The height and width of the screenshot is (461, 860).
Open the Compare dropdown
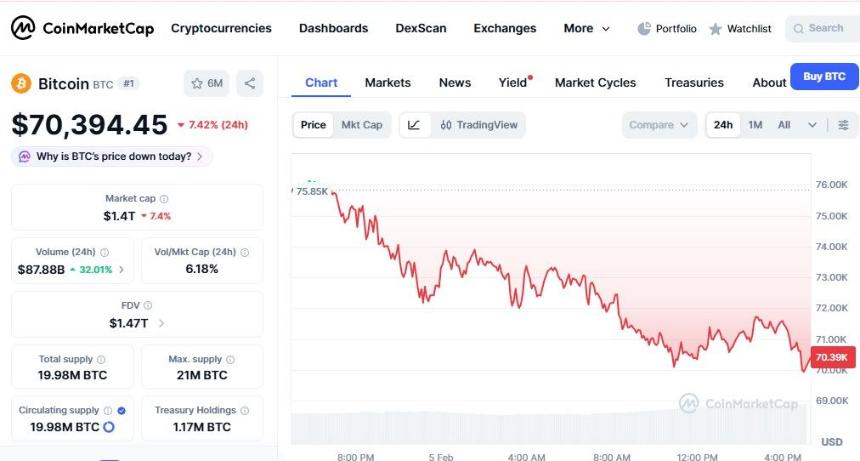pyautogui.click(x=659, y=125)
